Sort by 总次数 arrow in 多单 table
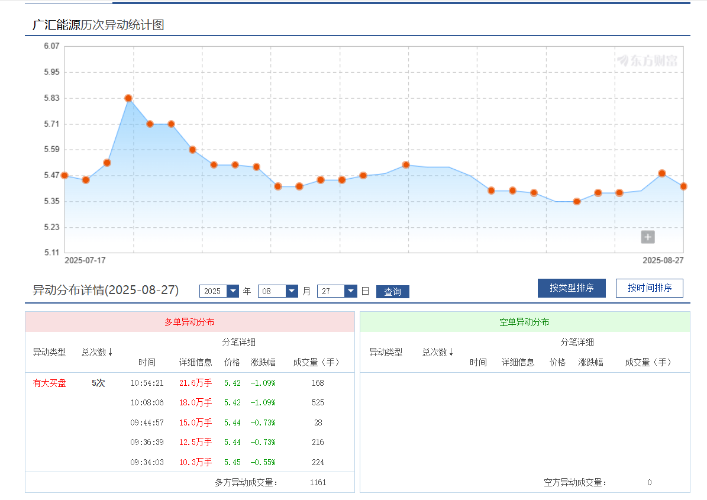Screen dimensions: 707x500 (x=110, y=352)
